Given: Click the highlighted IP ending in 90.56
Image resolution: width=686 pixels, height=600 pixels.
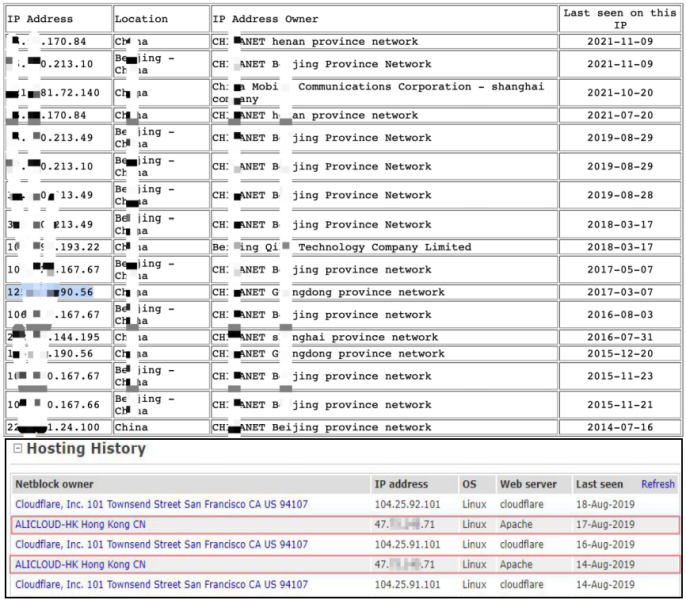Looking at the screenshot, I should click(50, 292).
